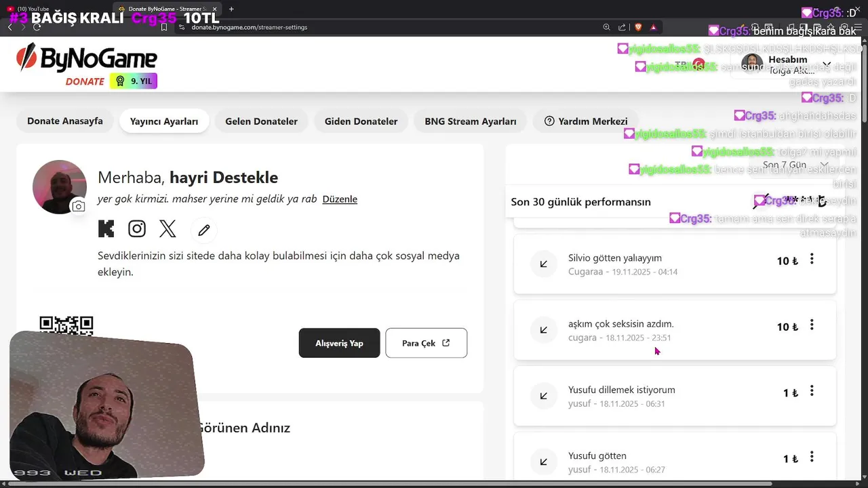This screenshot has width=868, height=488.
Task: Click the Alışveriş Yap button
Action: pyautogui.click(x=339, y=343)
